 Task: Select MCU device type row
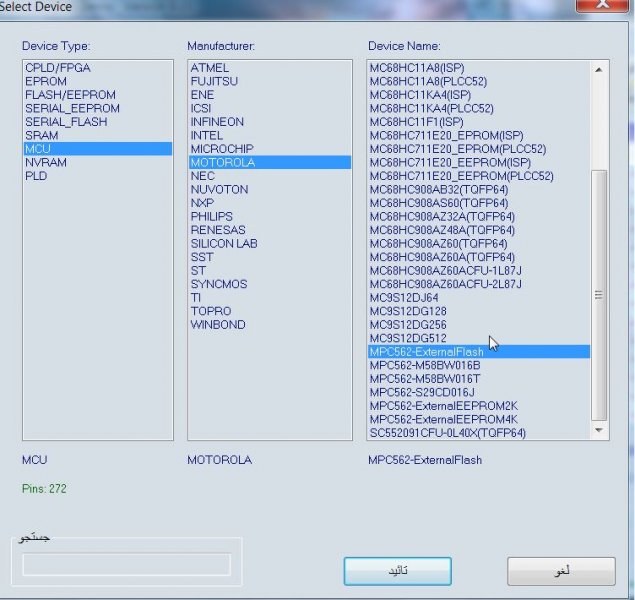98,149
